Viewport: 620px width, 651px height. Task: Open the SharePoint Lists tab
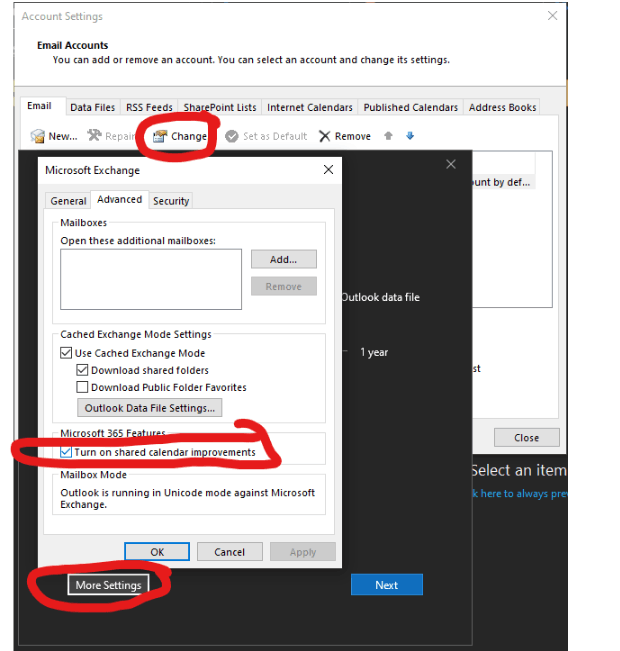click(x=220, y=108)
